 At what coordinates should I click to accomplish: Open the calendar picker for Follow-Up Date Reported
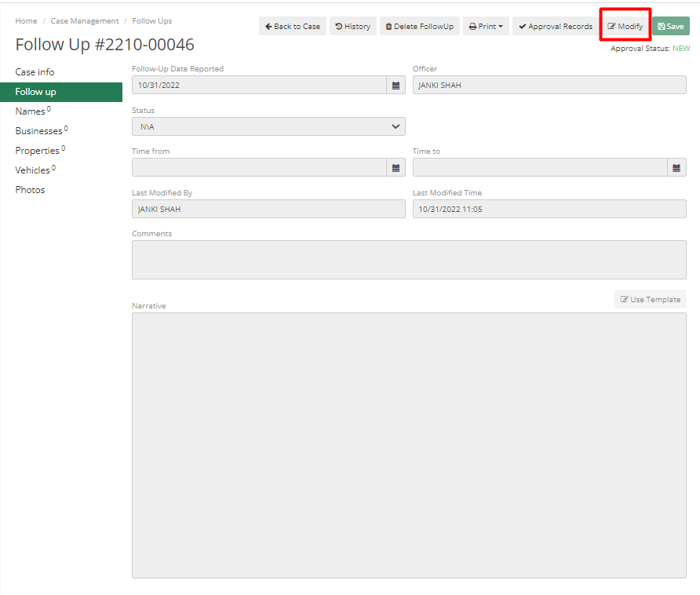(396, 85)
